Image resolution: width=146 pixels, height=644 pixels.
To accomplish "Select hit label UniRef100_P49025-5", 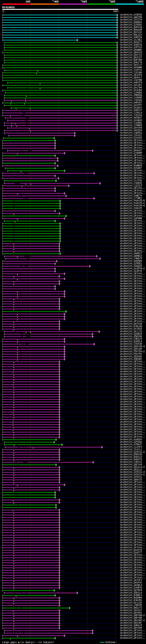I will 132,201.
